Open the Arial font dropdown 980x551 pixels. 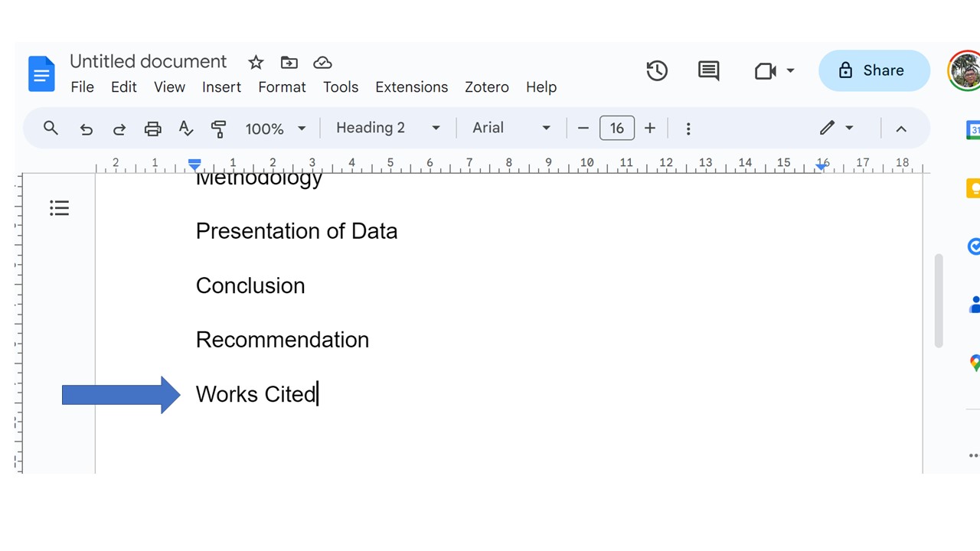[511, 128]
